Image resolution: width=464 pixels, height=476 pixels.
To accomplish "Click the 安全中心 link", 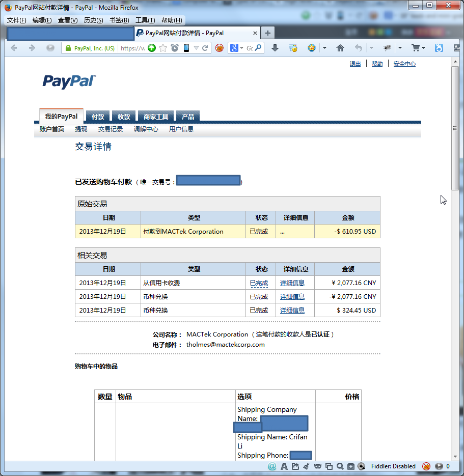I will pyautogui.click(x=404, y=64).
